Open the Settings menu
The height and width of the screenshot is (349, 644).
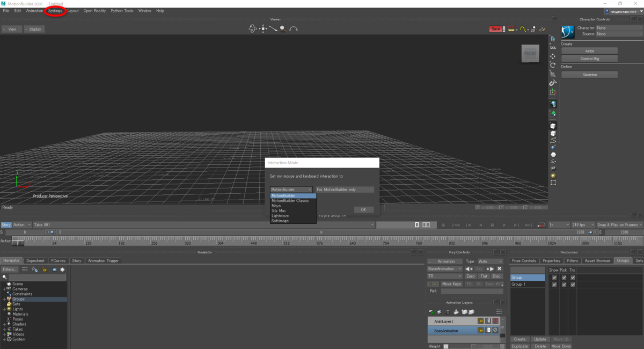click(55, 11)
